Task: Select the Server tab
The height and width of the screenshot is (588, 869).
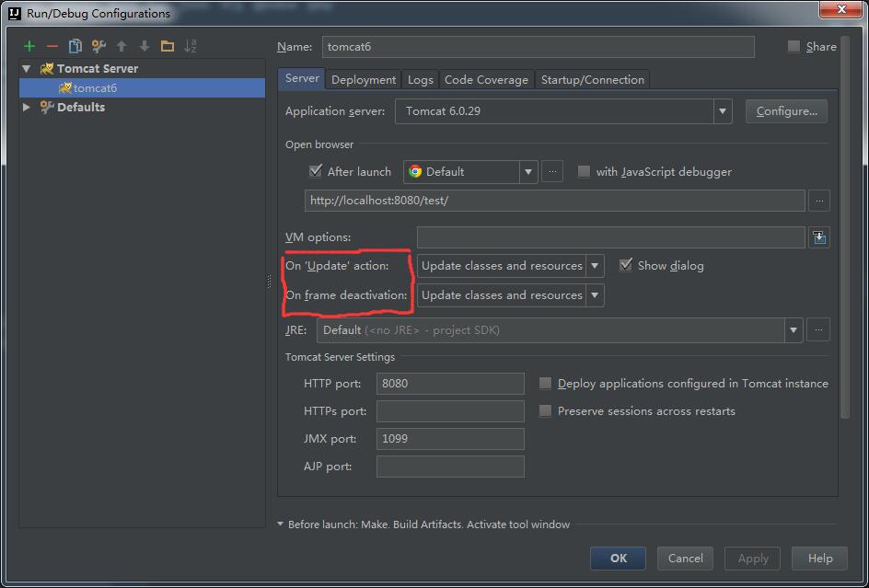Action: 302,79
